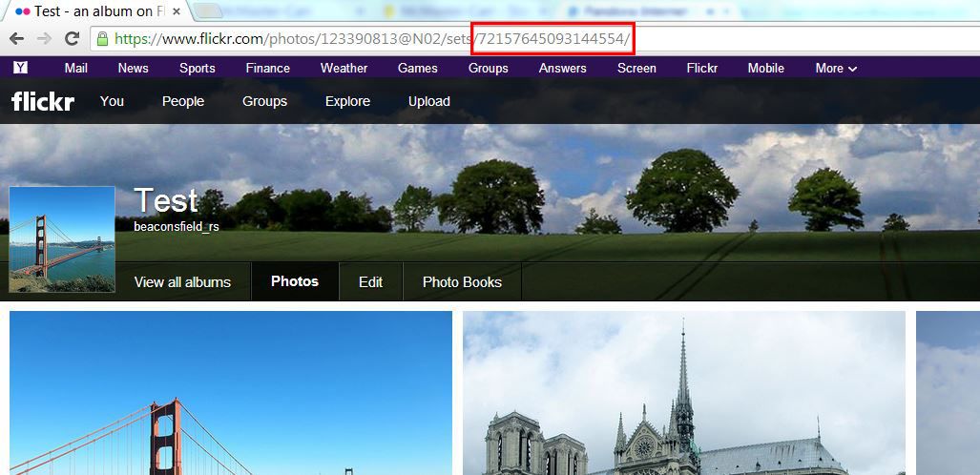The image size is (980, 475).
Task: Open Finance in the Yahoo bar
Action: pyautogui.click(x=267, y=68)
